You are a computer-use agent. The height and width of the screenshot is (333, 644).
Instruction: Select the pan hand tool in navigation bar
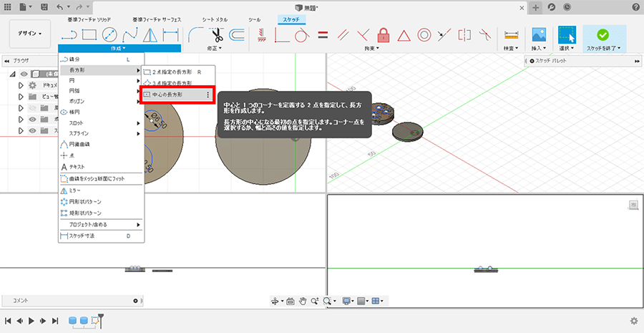pos(303,301)
